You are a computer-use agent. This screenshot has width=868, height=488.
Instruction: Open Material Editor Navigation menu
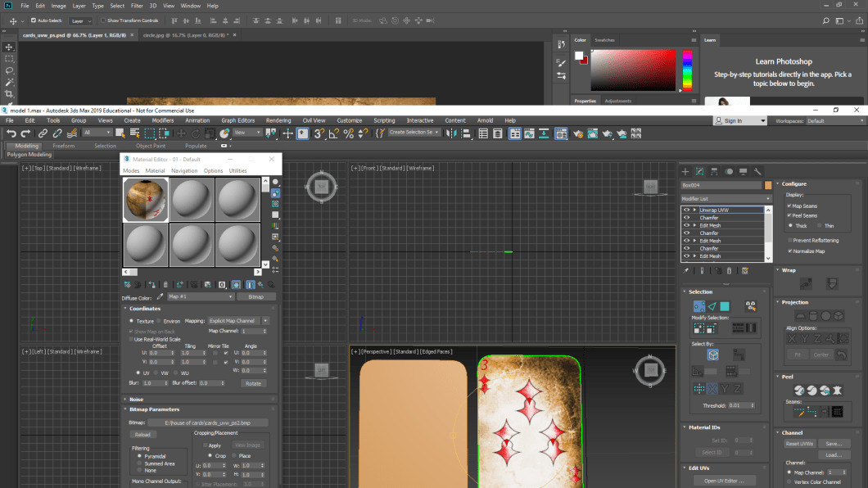(x=183, y=170)
